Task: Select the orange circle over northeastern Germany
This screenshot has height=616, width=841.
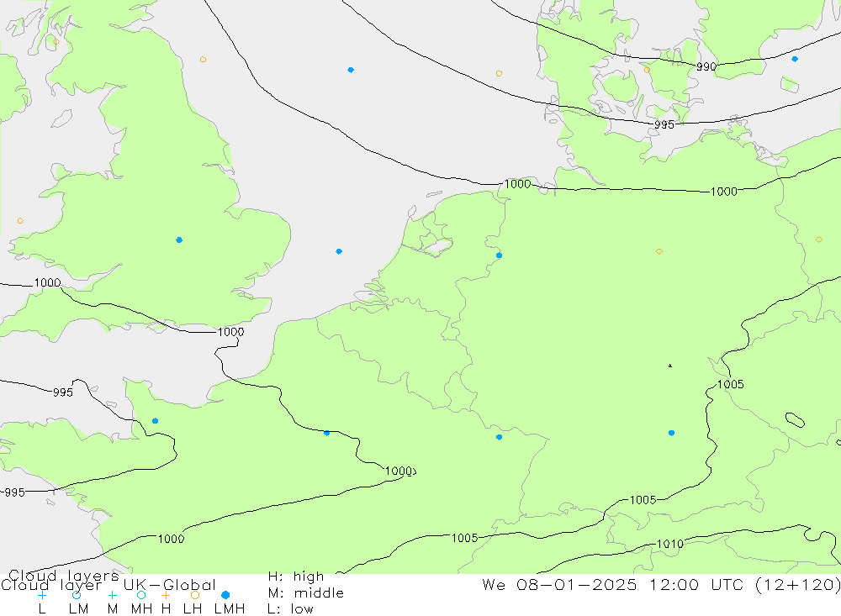Action: point(659,251)
